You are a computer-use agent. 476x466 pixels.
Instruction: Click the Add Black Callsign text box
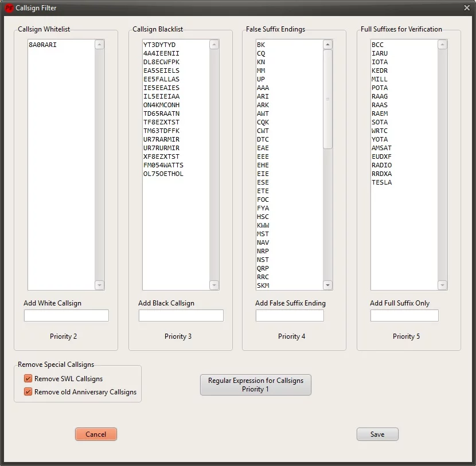tap(181, 315)
